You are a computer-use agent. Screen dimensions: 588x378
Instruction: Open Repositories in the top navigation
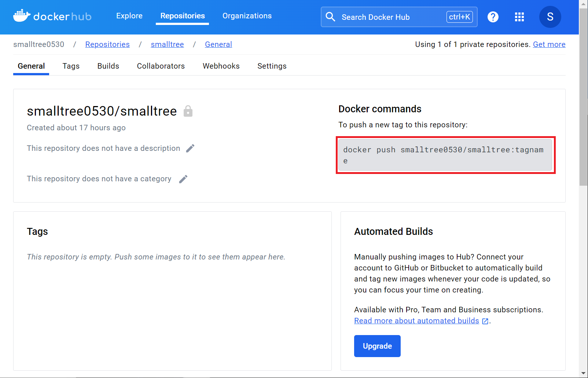pyautogui.click(x=183, y=16)
